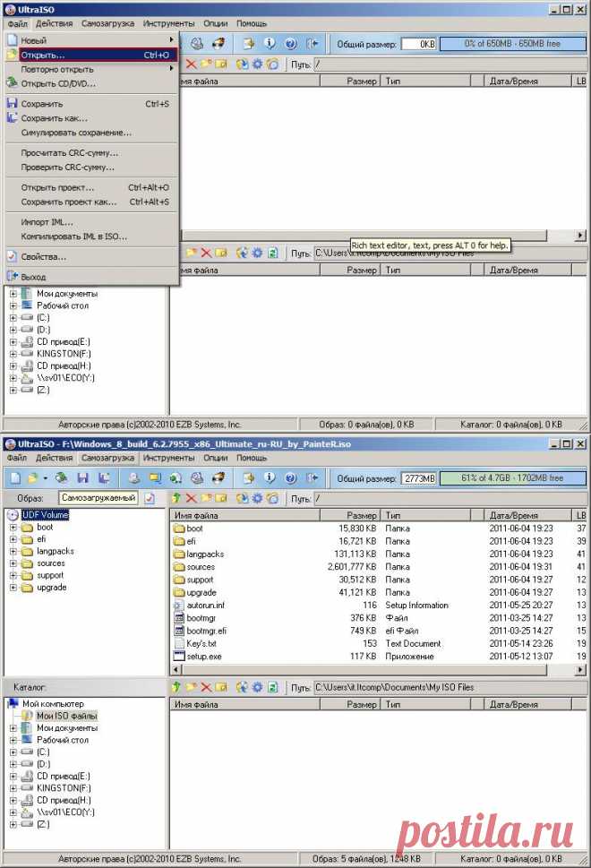Choose Выход in the File menu
The height and width of the screenshot is (868, 591).
pos(91,277)
